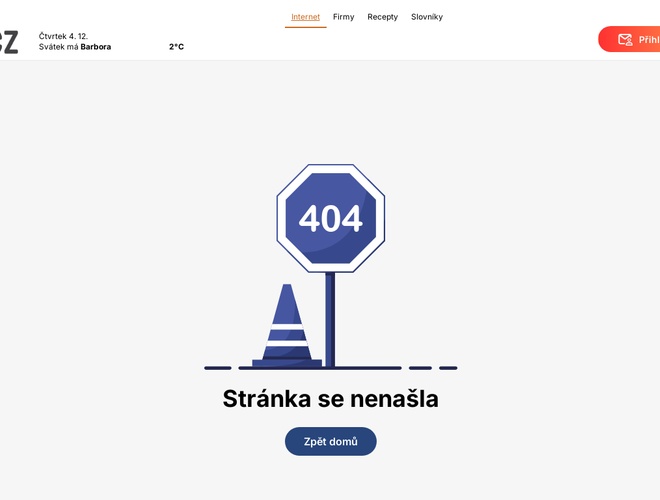
Task: Click the Svátek má label
Action: (x=58, y=47)
